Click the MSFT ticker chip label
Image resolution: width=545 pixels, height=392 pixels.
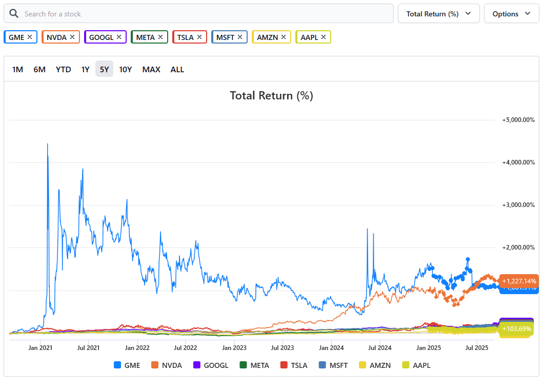click(225, 37)
